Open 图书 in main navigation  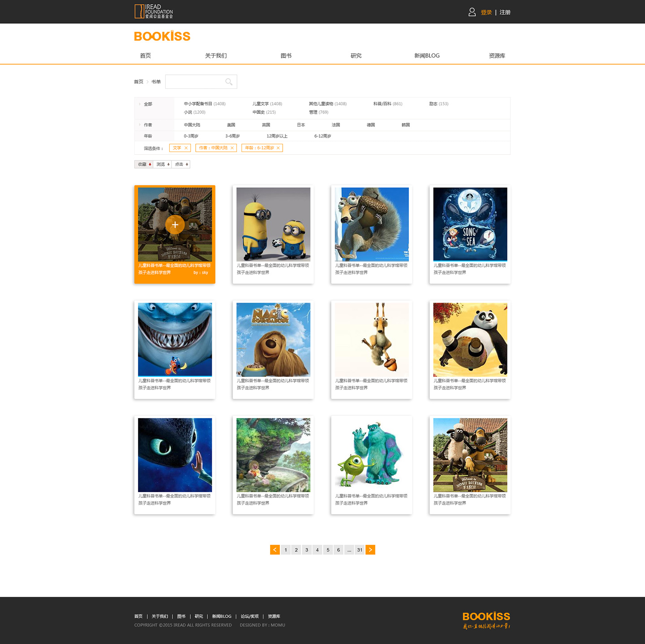pyautogui.click(x=286, y=56)
